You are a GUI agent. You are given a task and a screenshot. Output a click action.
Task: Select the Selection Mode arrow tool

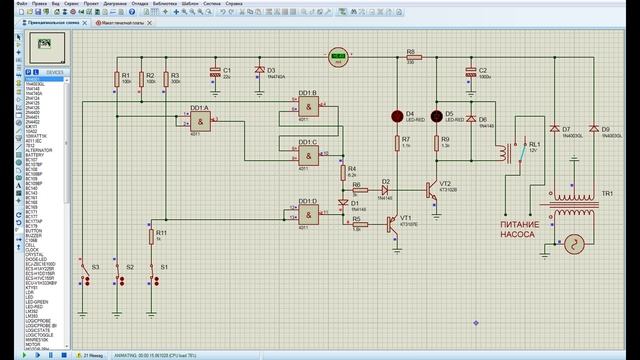[x=19, y=37]
